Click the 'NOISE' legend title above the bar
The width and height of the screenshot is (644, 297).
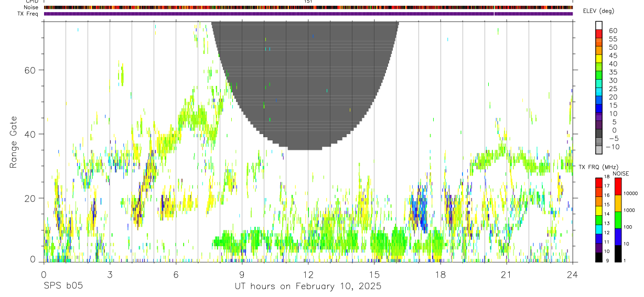point(620,173)
